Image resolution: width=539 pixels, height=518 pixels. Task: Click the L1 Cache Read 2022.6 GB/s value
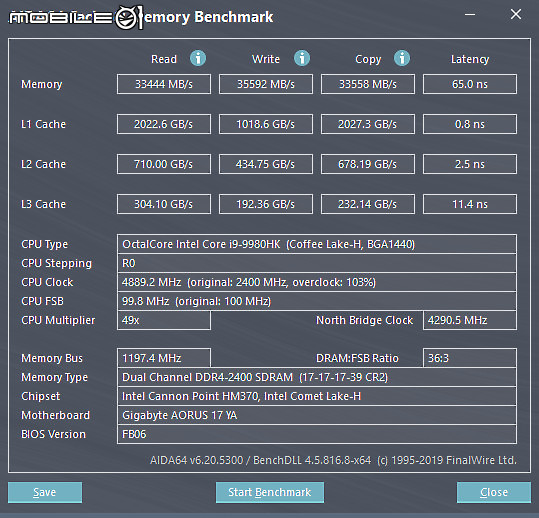(164, 124)
